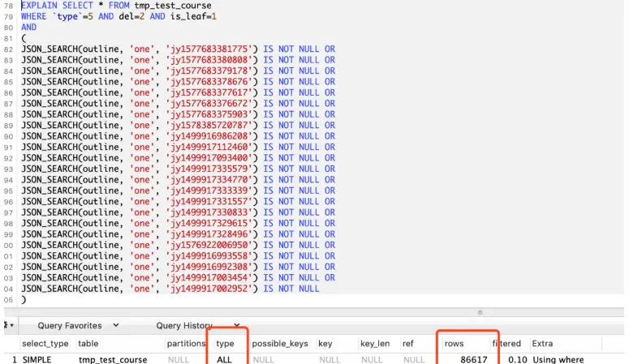This screenshot has width=629, height=364.
Task: Click the string 'jy1499917330833'
Action: pyautogui.click(x=209, y=212)
